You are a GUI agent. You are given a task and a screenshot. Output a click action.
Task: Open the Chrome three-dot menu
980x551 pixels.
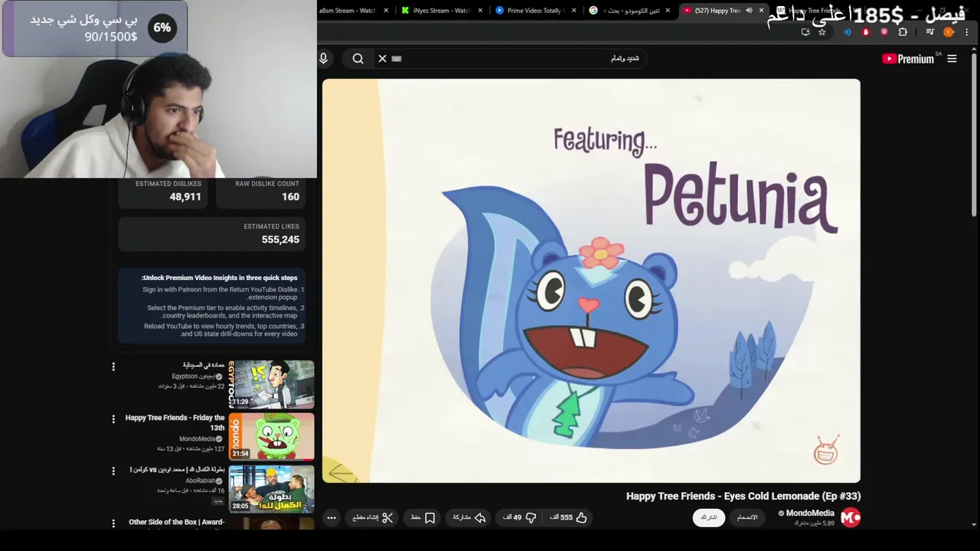967,32
